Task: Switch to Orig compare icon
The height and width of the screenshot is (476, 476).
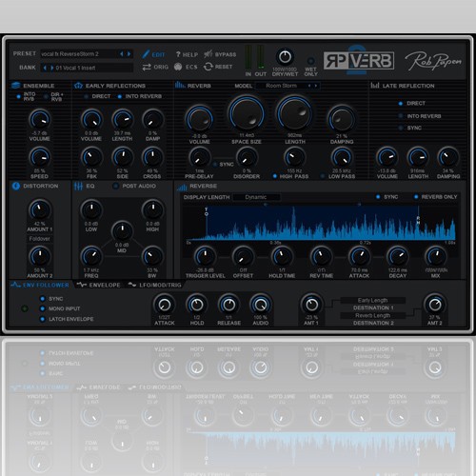Action: (147, 67)
